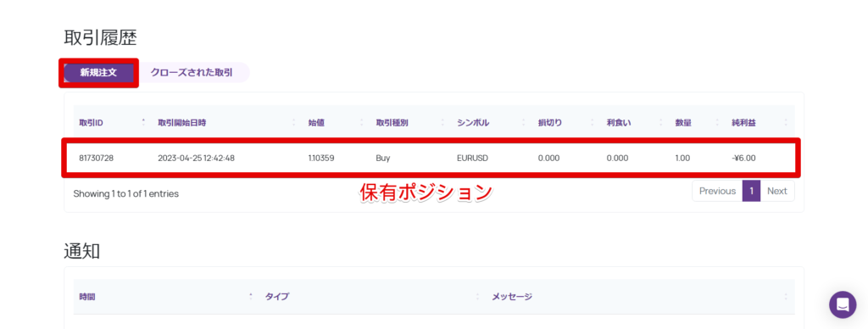Sort notifications by 時間 arrows
Image resolution: width=868 pixels, height=329 pixels.
pos(251,296)
